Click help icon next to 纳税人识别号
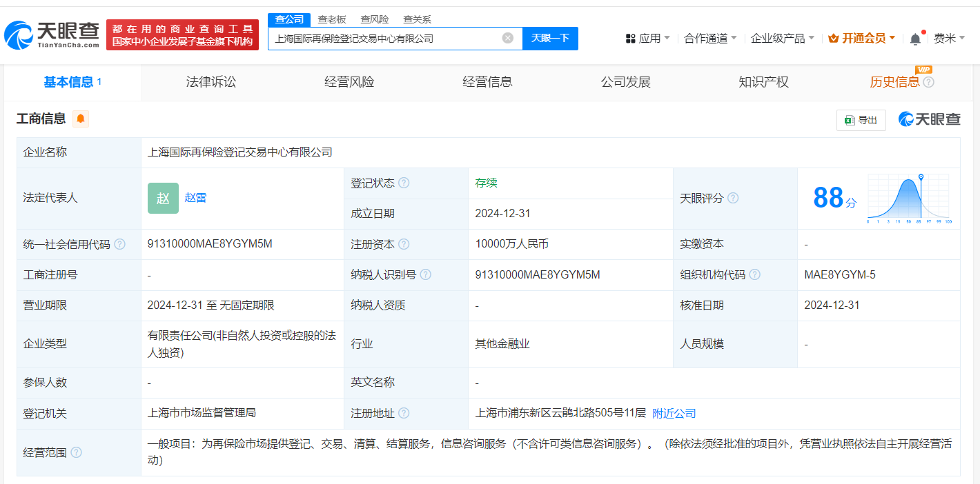 (x=426, y=275)
